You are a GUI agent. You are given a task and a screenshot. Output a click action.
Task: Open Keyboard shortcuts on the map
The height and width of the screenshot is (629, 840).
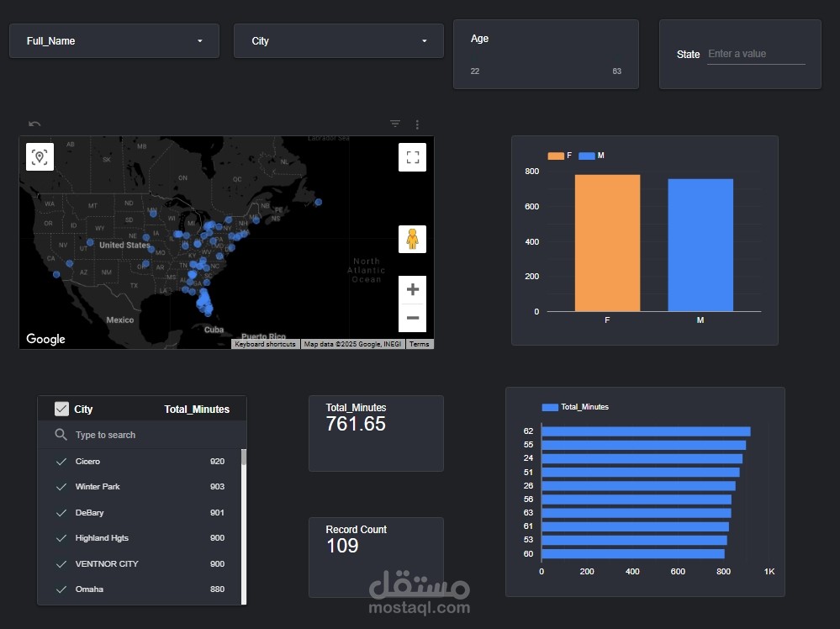(265, 344)
